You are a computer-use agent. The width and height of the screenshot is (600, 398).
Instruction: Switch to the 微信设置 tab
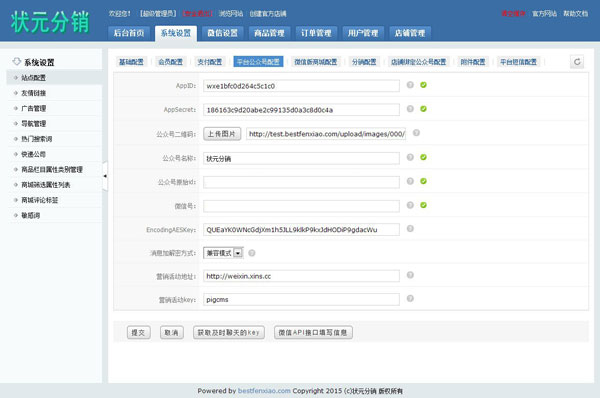tap(223, 33)
